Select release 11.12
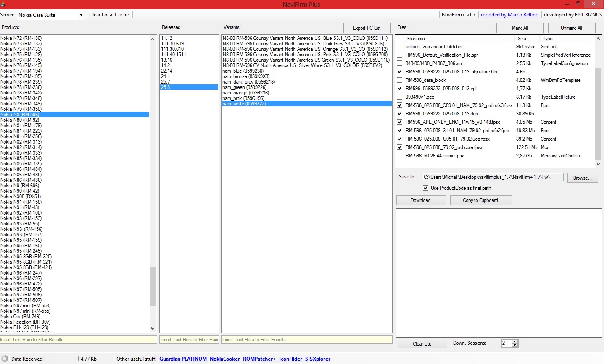This screenshot has width=604, height=364. (189, 38)
